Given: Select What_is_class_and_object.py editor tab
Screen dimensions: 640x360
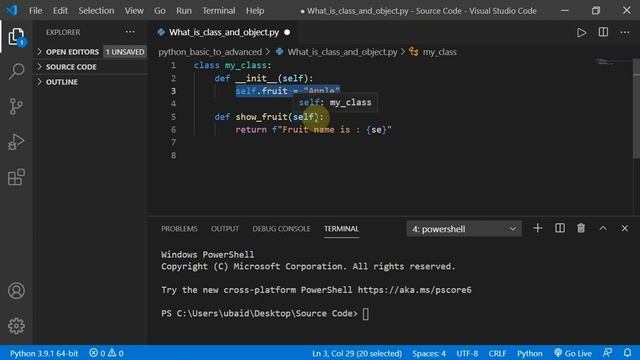Looking at the screenshot, I should 223,32.
